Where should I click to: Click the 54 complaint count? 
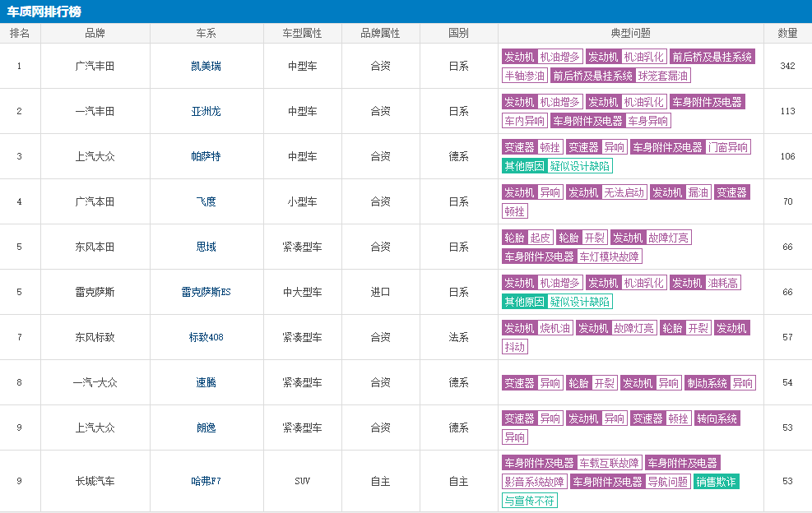pos(787,382)
